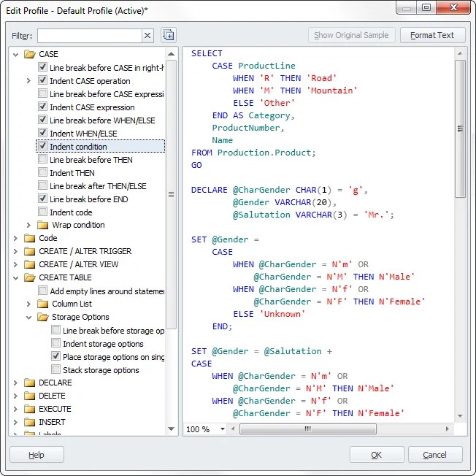Check the Indent THEN checkbox
476x476 pixels.
pos(43,172)
